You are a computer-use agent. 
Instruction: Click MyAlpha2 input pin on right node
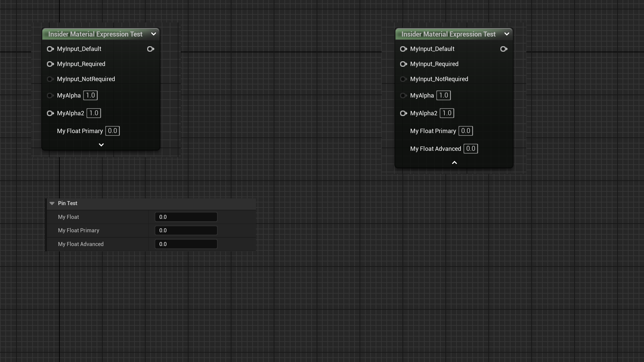403,113
